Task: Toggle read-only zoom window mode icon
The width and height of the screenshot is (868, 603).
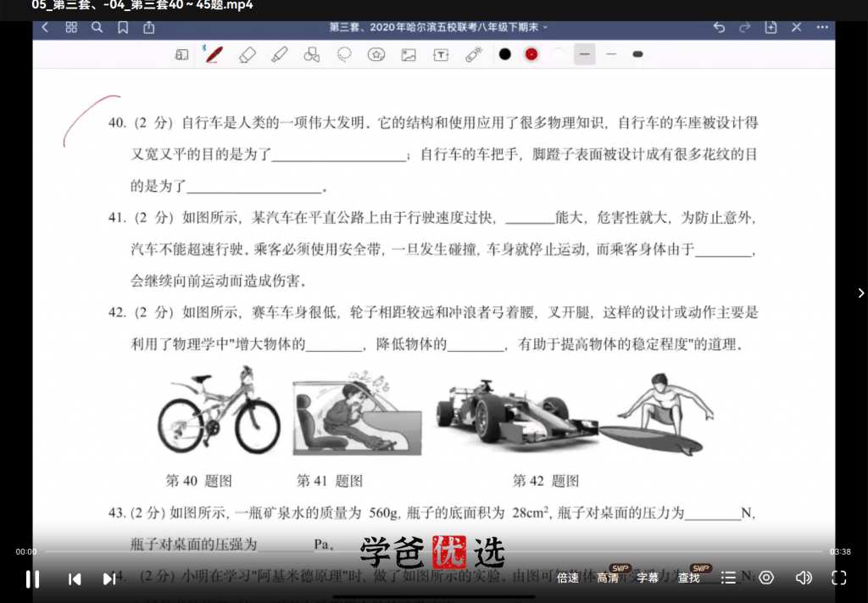Action: click(x=181, y=54)
